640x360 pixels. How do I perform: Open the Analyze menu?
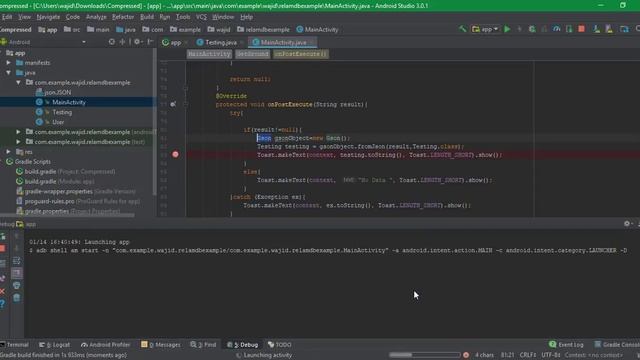click(x=96, y=17)
